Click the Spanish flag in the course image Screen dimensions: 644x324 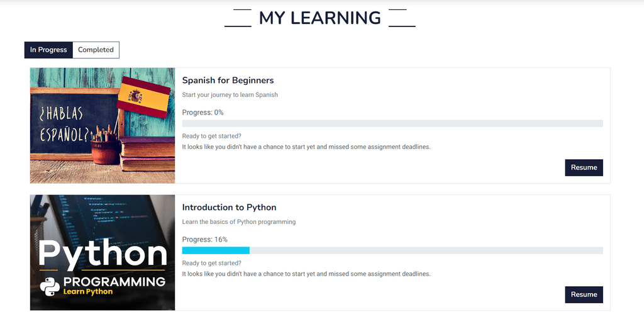pyautogui.click(x=143, y=98)
